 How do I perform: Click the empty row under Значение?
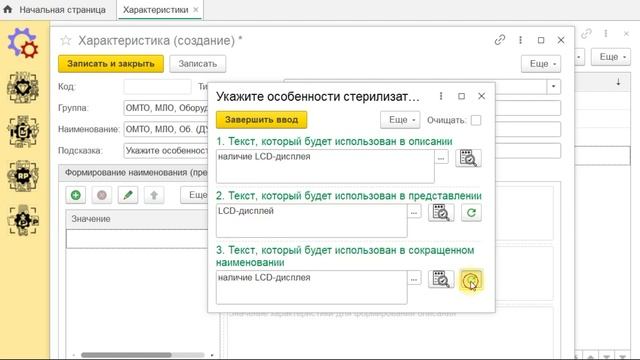[x=137, y=238]
